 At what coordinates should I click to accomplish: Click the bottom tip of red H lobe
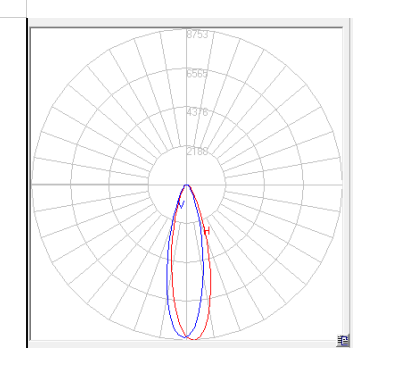[194, 339]
